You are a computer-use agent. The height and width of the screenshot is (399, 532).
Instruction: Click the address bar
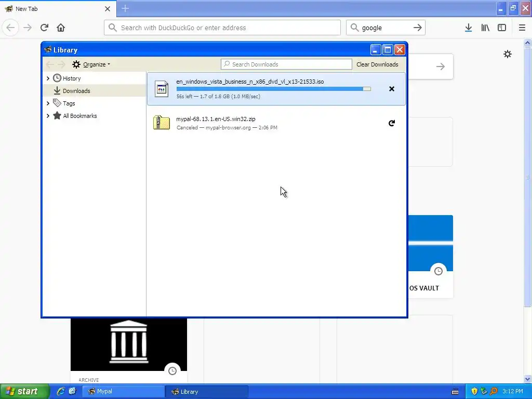[222, 28]
